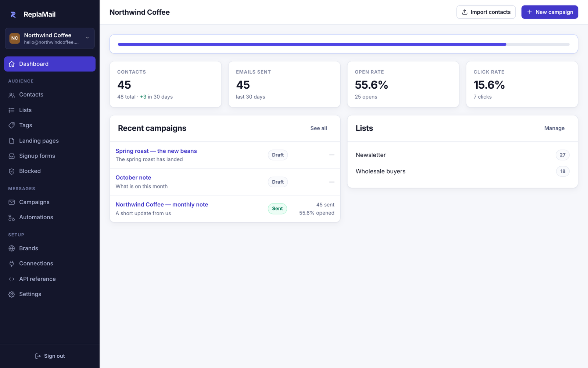588x368 pixels.
Task: Click the progress bar at the top
Action: click(x=344, y=44)
